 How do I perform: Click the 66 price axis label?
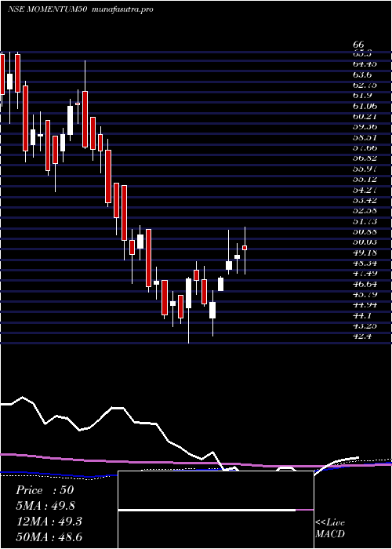pyautogui.click(x=359, y=45)
